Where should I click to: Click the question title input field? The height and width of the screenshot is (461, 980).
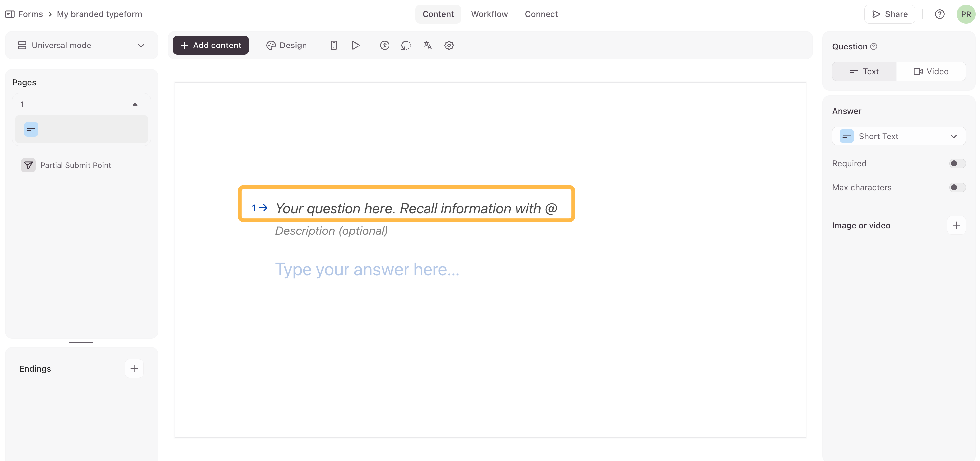[416, 208]
